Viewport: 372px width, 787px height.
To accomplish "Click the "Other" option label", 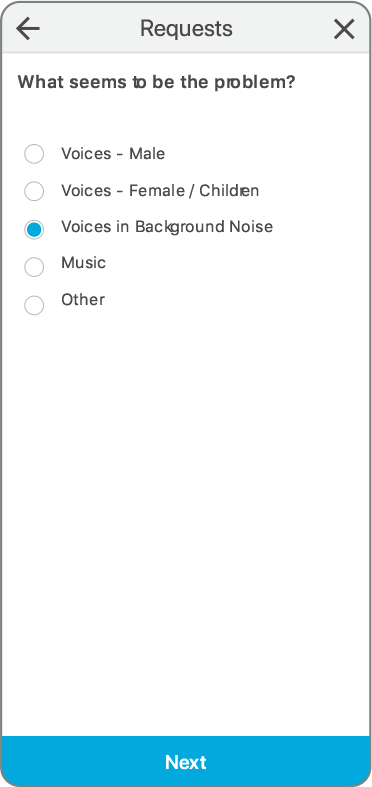I will tap(83, 300).
